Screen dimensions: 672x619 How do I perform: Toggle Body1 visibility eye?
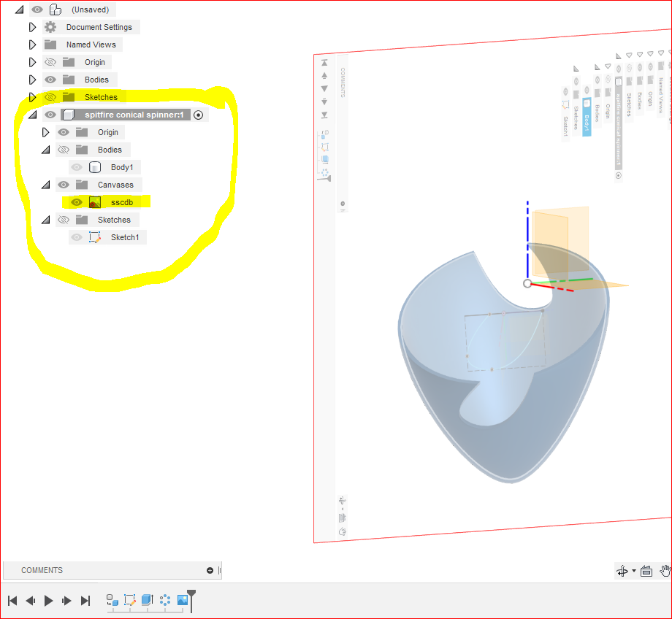click(x=77, y=167)
